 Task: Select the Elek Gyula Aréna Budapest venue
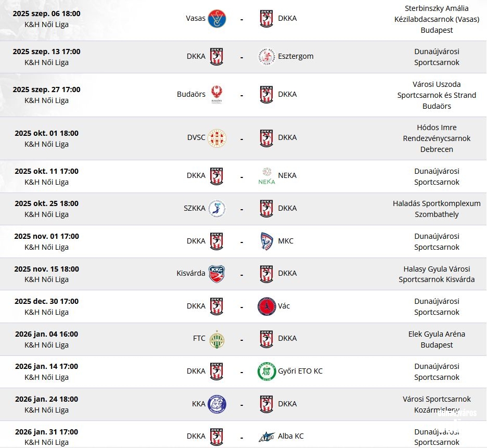click(x=437, y=340)
